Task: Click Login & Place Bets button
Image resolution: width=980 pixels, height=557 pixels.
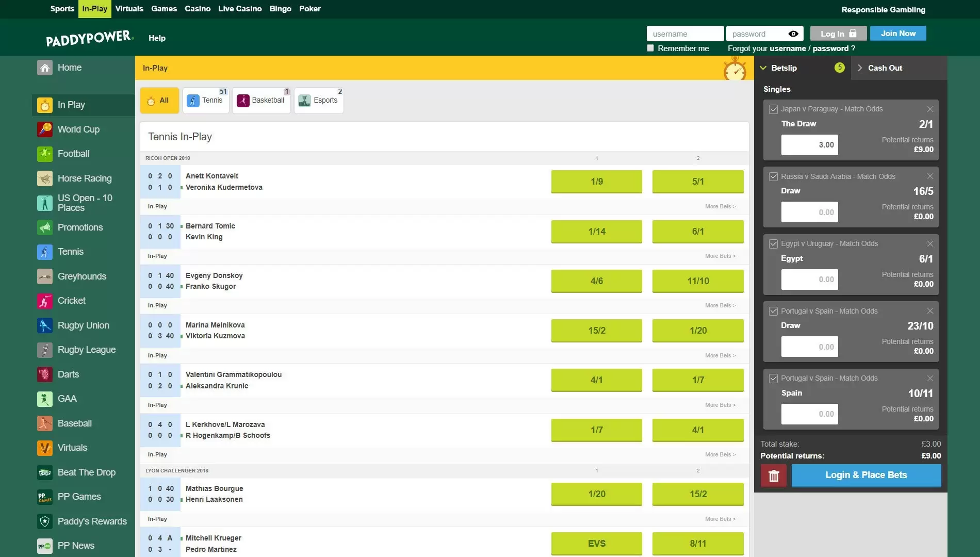Action: (x=866, y=476)
